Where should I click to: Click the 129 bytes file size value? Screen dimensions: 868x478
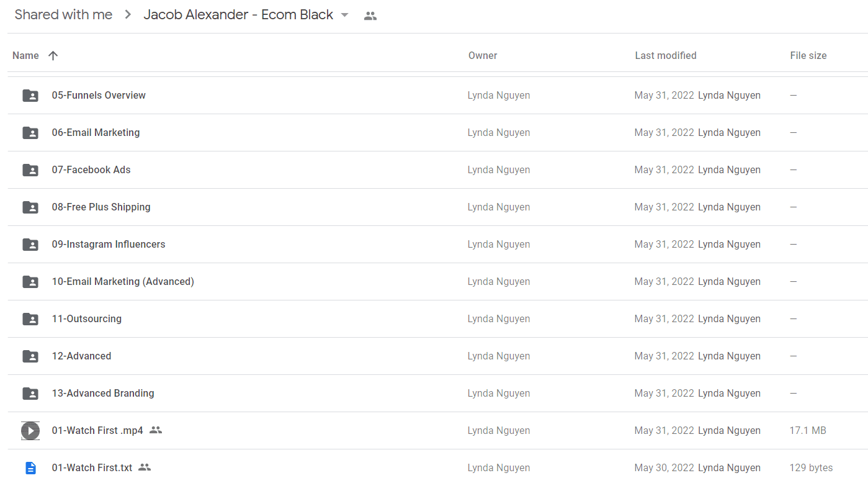click(812, 467)
